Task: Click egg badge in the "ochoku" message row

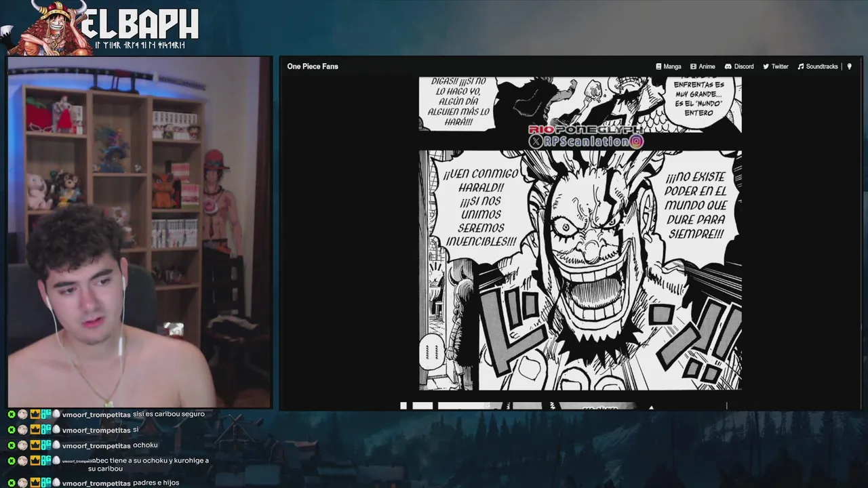Action: [56, 445]
